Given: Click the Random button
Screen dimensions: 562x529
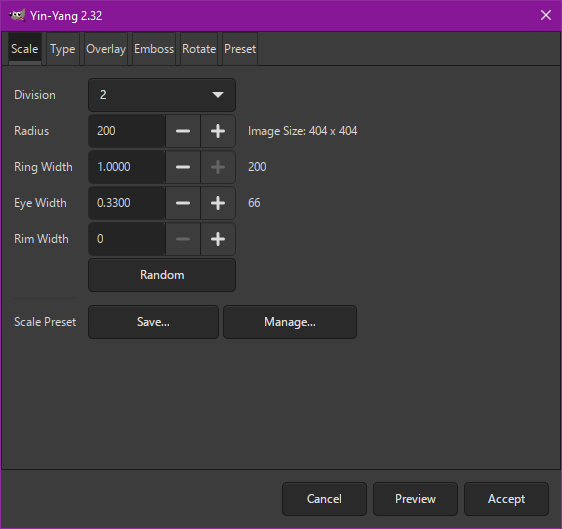Looking at the screenshot, I should tap(162, 275).
